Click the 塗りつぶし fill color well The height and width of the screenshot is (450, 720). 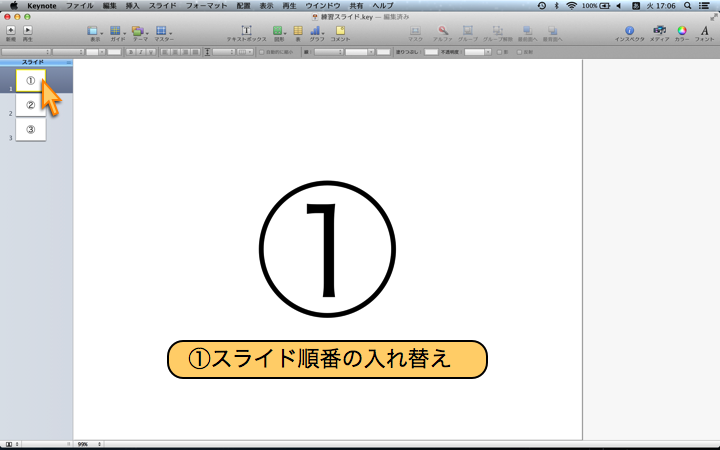431,52
